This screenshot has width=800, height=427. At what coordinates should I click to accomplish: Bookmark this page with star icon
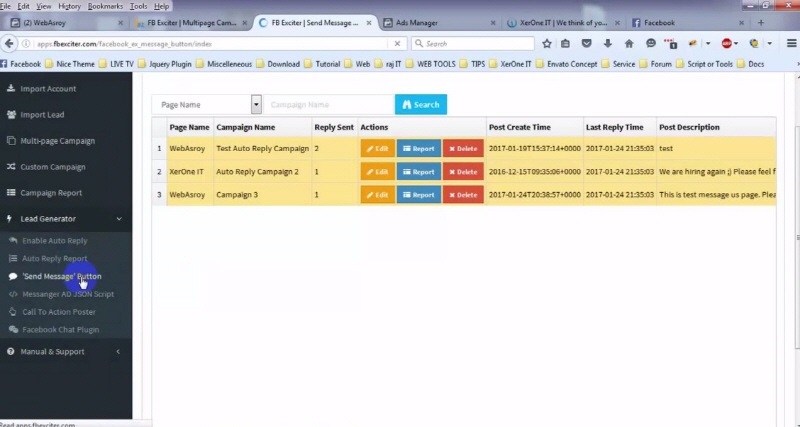(547, 44)
